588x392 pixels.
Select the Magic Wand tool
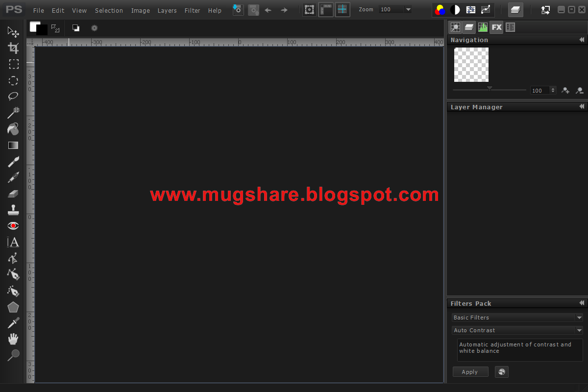click(13, 113)
